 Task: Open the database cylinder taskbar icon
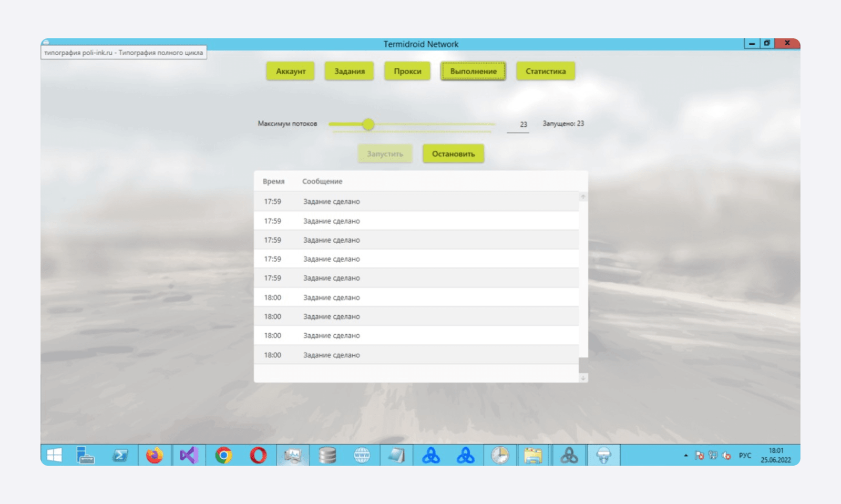point(327,455)
